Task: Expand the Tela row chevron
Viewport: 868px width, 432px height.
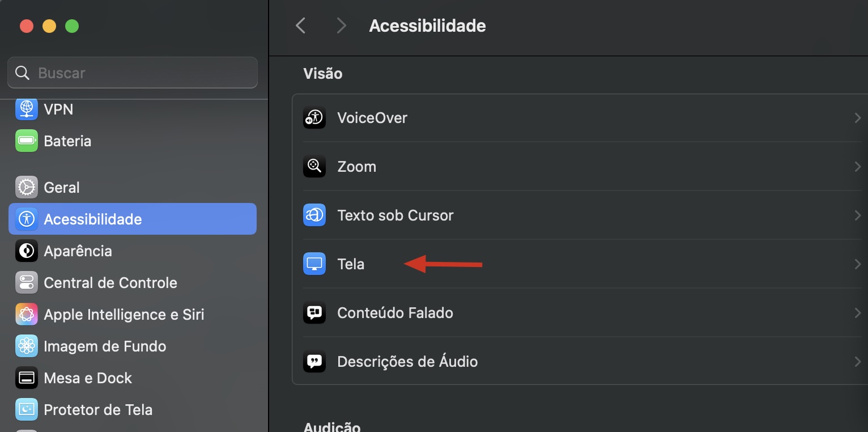Action: (857, 264)
